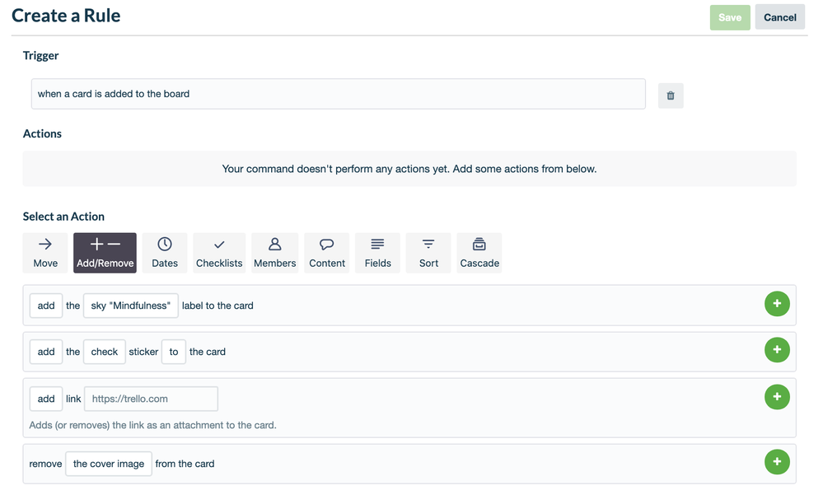Screen dimensions: 823x504
Task: Open the Move actions tab
Action: click(x=45, y=253)
